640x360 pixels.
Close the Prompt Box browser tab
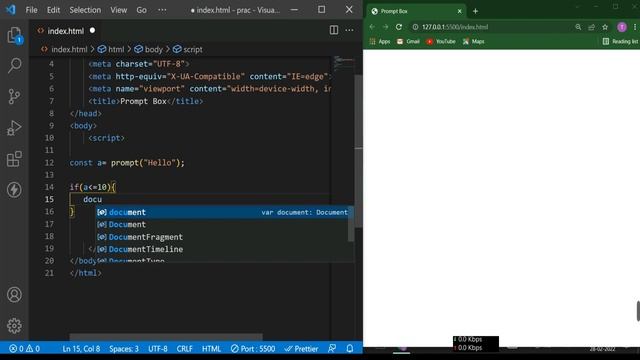[x=459, y=11]
